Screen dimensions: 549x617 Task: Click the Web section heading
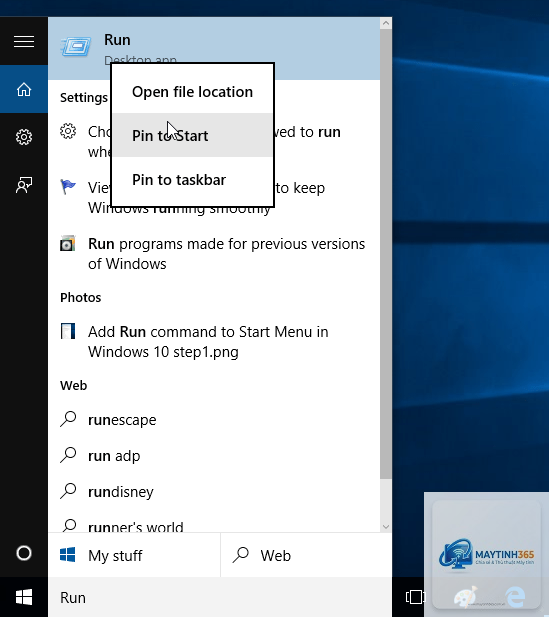click(x=74, y=385)
